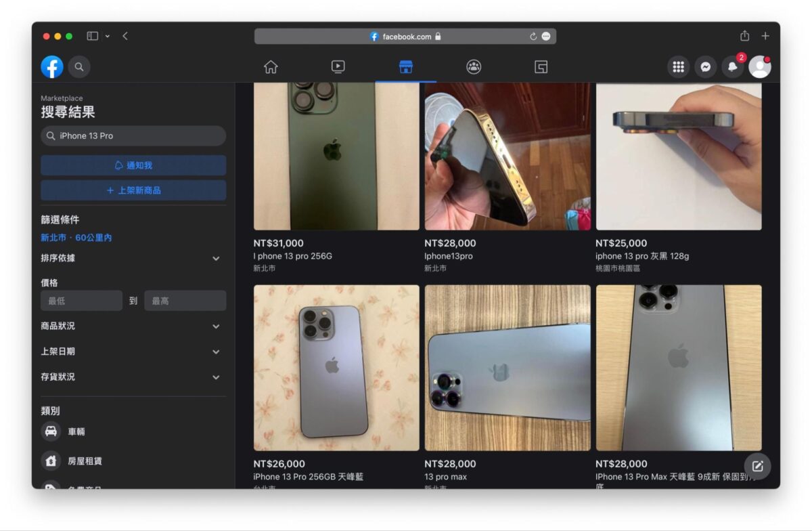Click the 最低 price field
The width and height of the screenshot is (812, 531).
81,301
